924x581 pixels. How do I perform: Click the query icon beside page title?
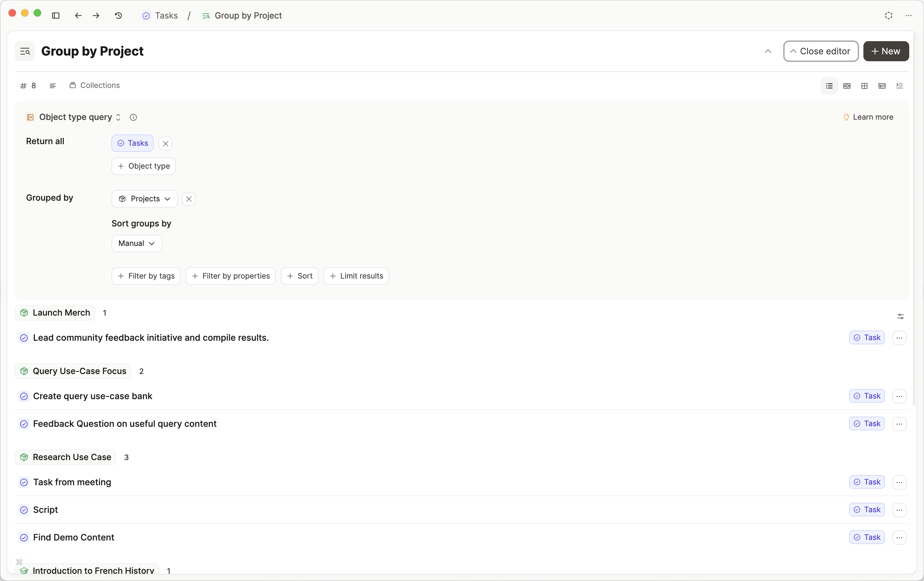(x=25, y=51)
